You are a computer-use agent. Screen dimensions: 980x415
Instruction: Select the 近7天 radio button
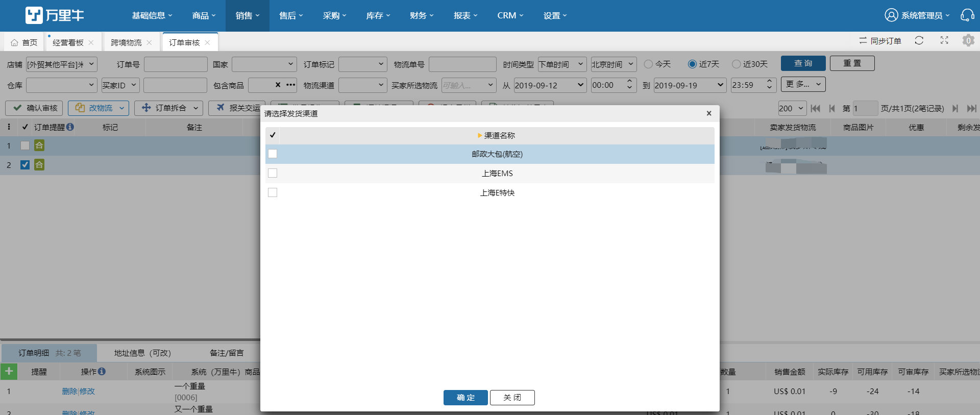point(692,64)
